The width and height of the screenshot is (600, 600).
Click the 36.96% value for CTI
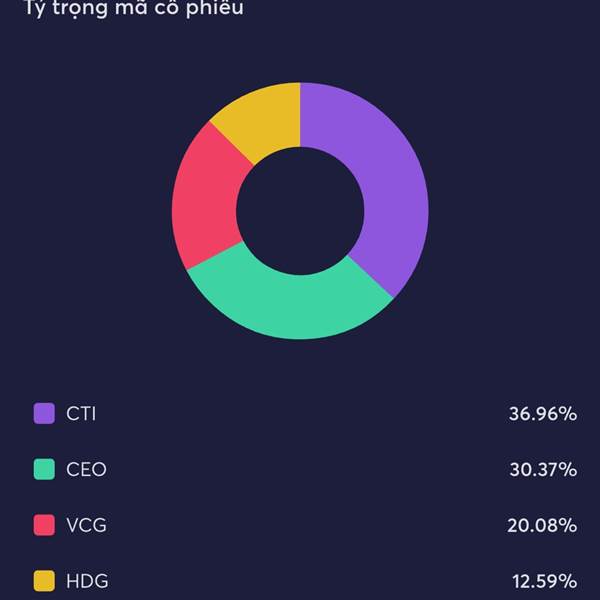[543, 414]
